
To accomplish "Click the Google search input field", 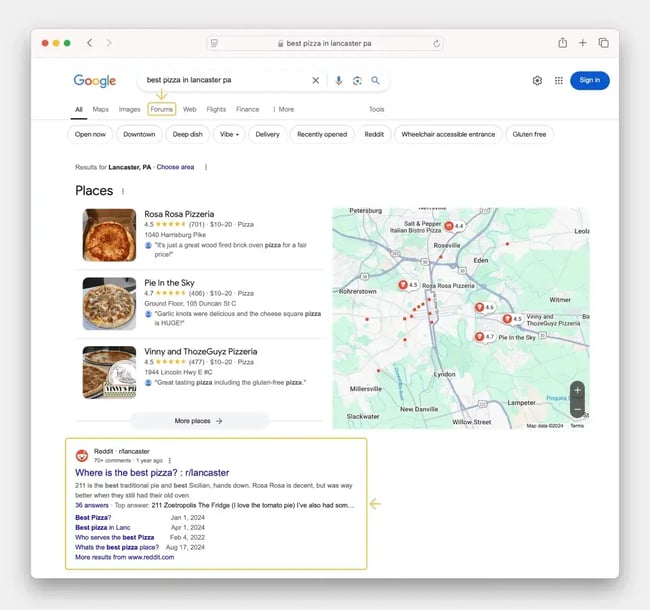I will coord(226,80).
